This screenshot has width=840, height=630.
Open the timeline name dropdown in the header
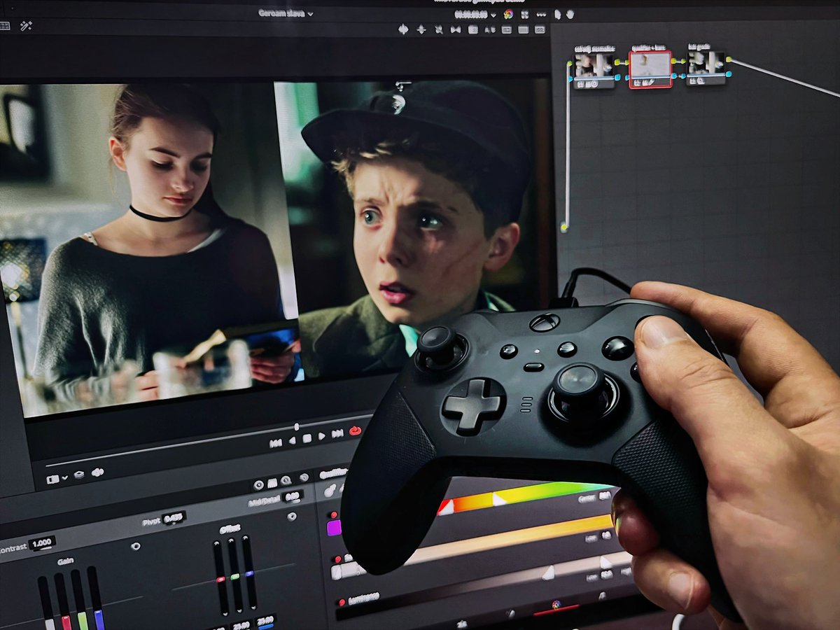tap(285, 13)
